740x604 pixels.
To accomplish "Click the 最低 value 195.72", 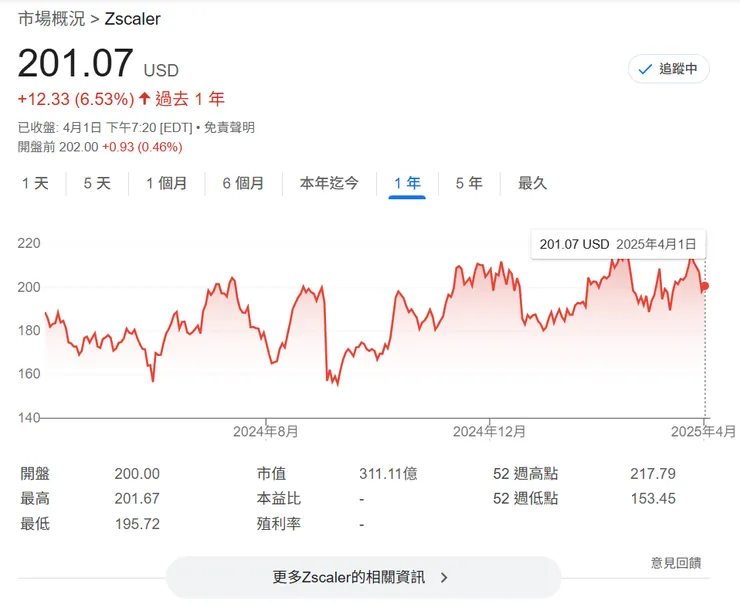I will click(x=137, y=524).
